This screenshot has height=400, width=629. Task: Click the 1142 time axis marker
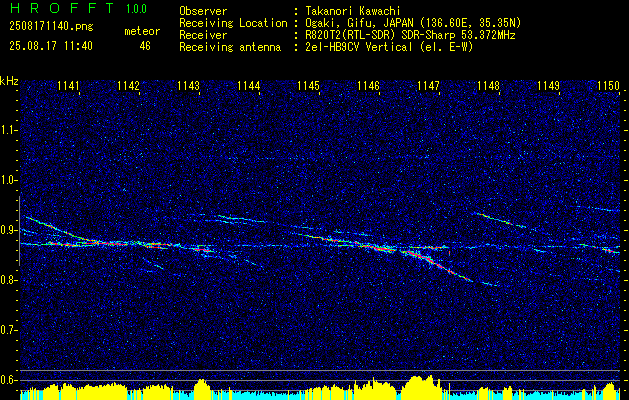[x=129, y=86]
